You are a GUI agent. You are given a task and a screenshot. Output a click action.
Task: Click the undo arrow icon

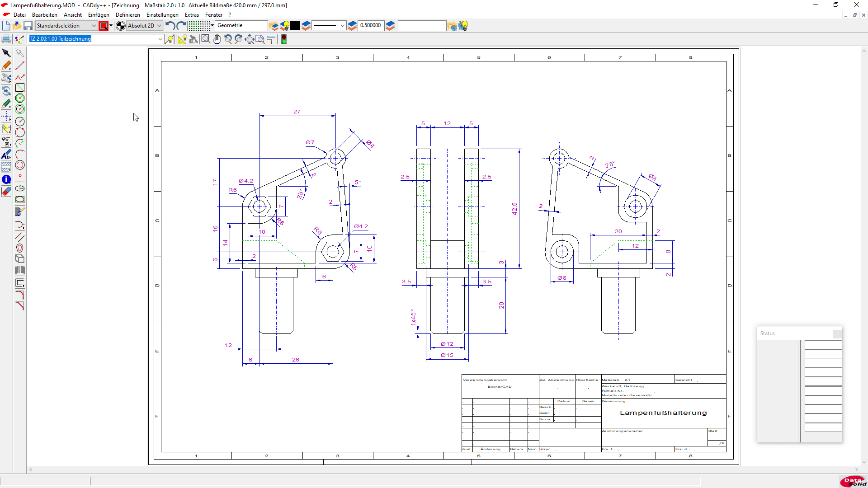pyautogui.click(x=170, y=26)
